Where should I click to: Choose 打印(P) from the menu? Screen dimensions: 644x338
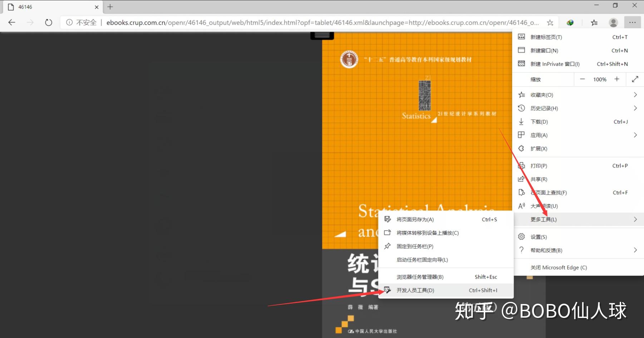578,166
